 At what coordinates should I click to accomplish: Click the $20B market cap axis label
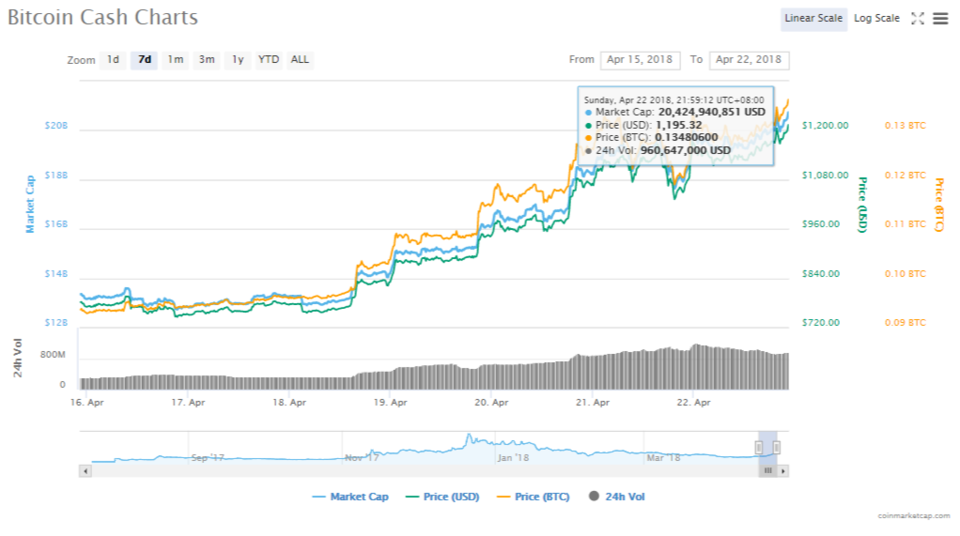(56, 126)
